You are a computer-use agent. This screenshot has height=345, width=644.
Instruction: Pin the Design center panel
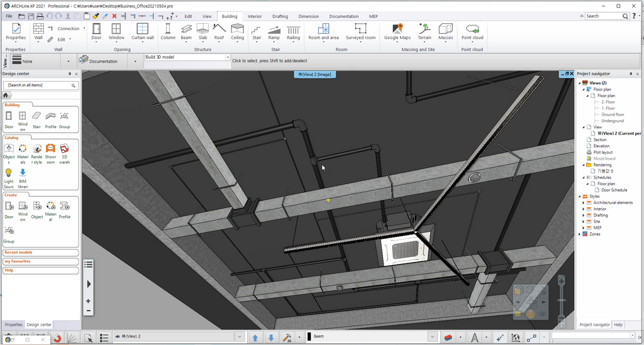pos(69,74)
